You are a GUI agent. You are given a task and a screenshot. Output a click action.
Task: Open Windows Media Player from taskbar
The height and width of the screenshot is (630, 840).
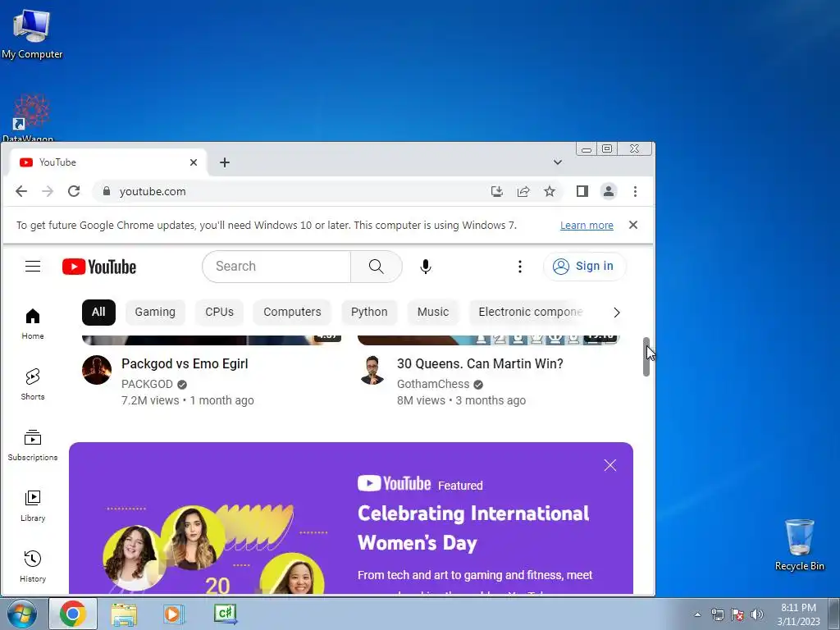(x=174, y=614)
